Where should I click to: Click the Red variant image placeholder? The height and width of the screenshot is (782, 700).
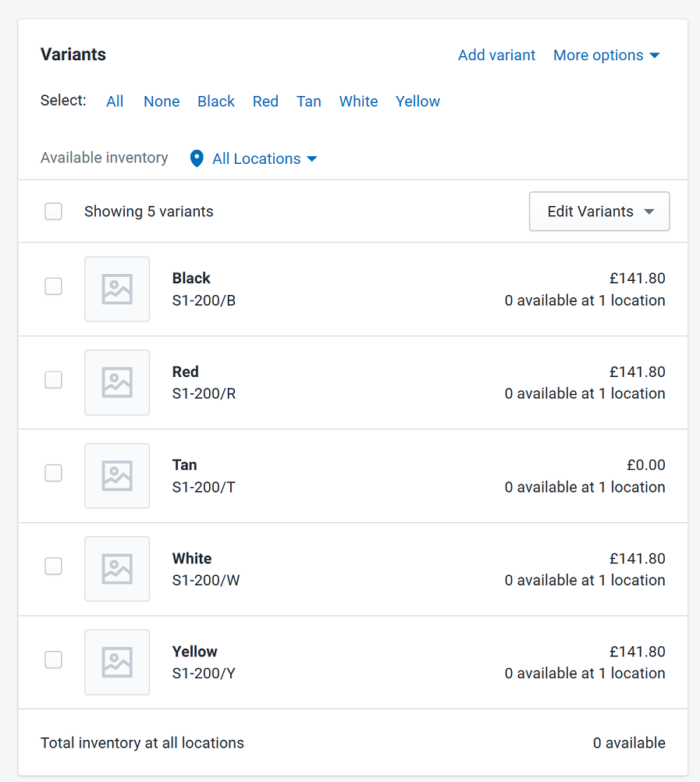[117, 382]
